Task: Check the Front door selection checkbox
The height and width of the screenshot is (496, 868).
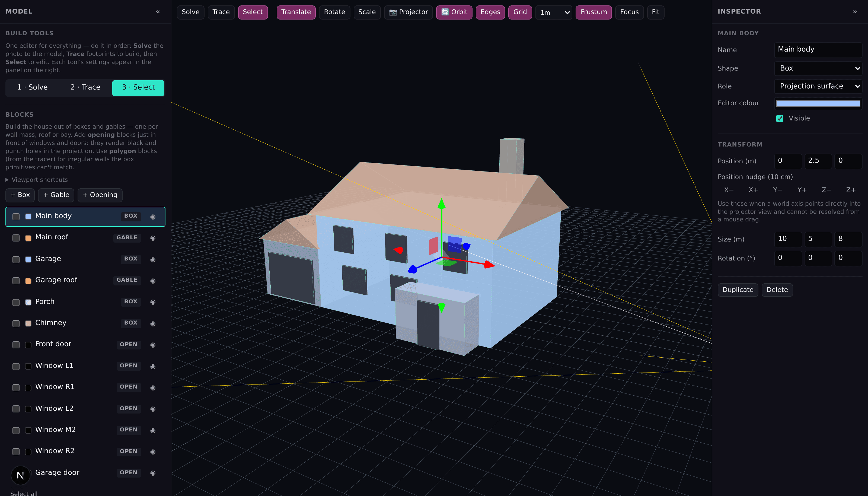Action: pyautogui.click(x=16, y=345)
